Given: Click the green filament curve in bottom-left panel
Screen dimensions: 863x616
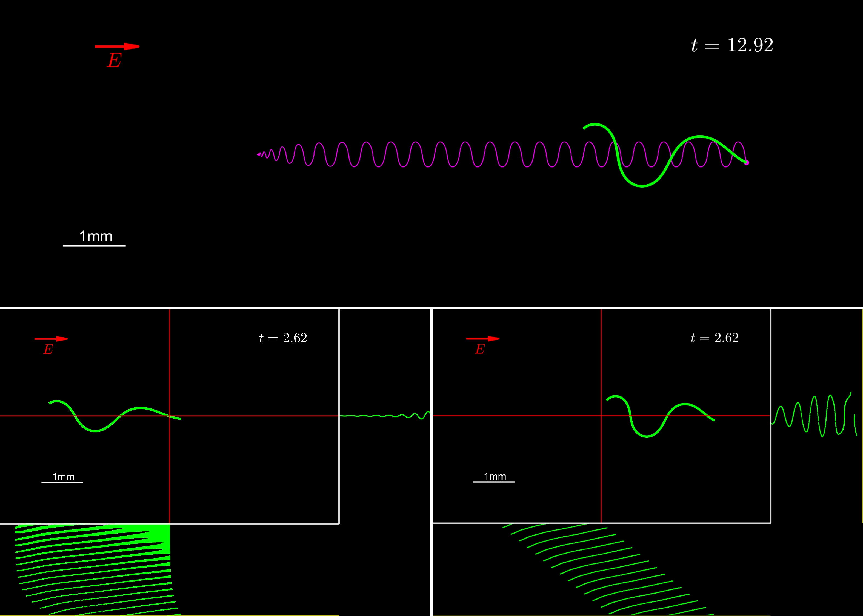Looking at the screenshot, I should pyautogui.click(x=95, y=431).
